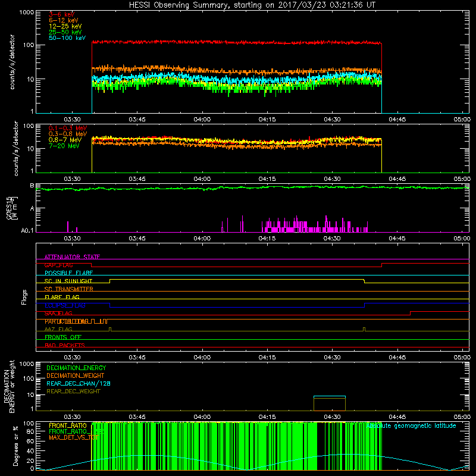This screenshot has height=476, width=476.
Task: Click the DECIMATION_WEIGHT legend label
Action: (x=76, y=375)
